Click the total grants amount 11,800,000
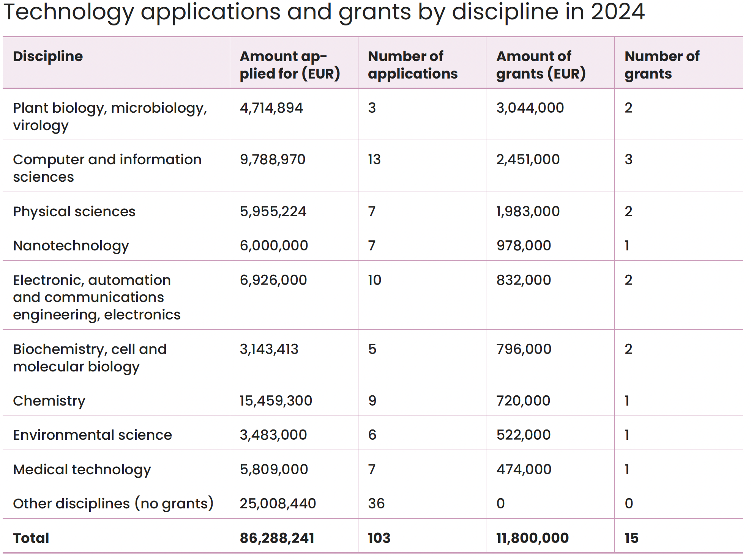Image resolution: width=751 pixels, height=560 pixels. 532,538
